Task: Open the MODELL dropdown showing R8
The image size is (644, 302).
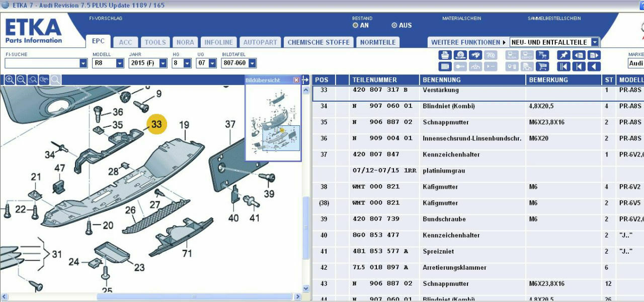Action: click(120, 63)
